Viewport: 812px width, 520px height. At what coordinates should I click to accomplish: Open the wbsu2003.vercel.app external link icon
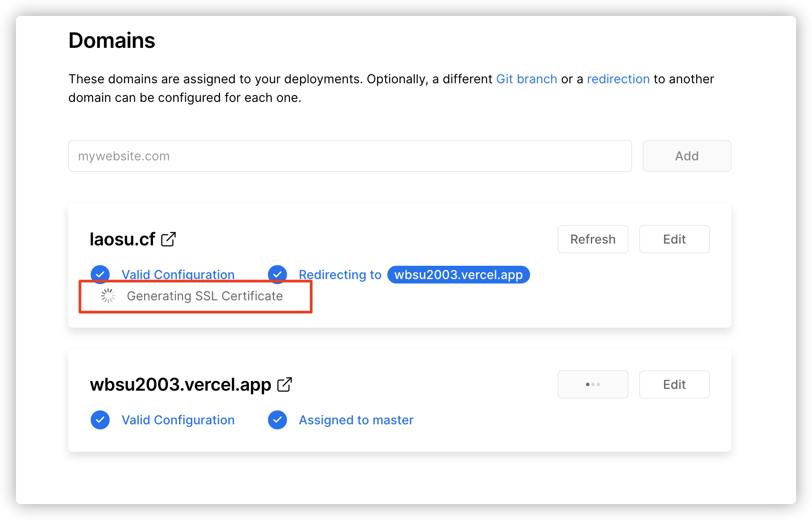[285, 384]
